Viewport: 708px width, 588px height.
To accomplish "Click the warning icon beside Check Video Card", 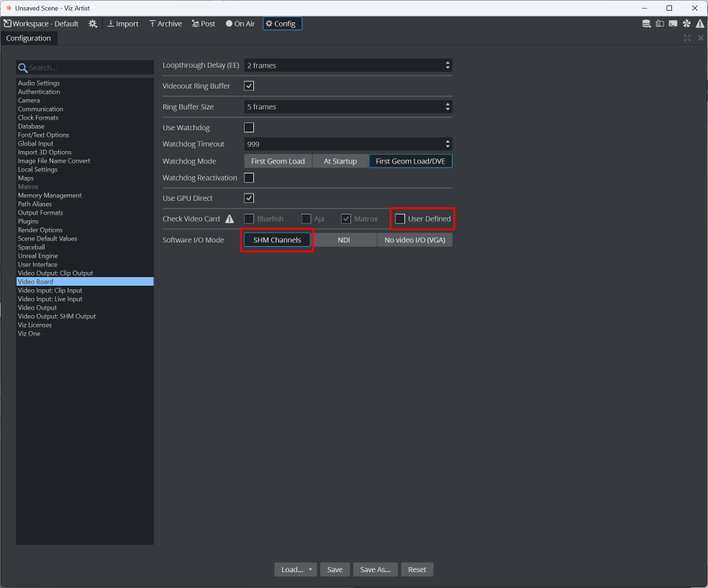I will coord(230,219).
